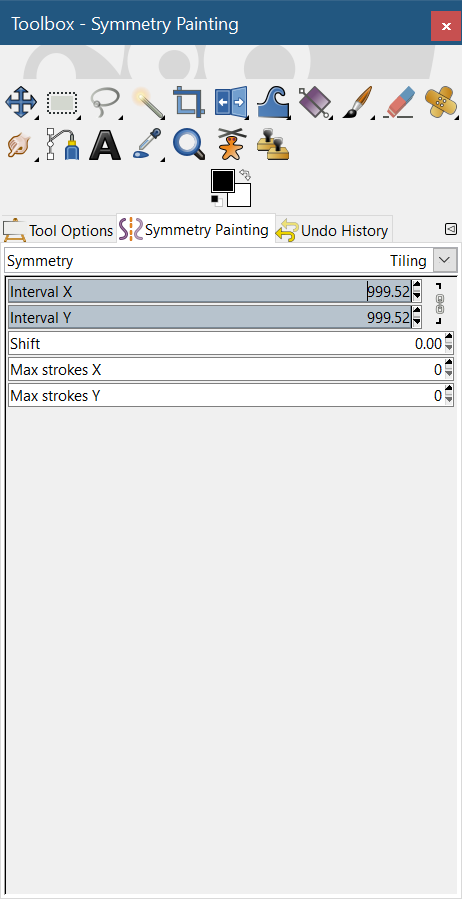Choose the Eraser tool
Screen dimensions: 462x899
[x=400, y=103]
